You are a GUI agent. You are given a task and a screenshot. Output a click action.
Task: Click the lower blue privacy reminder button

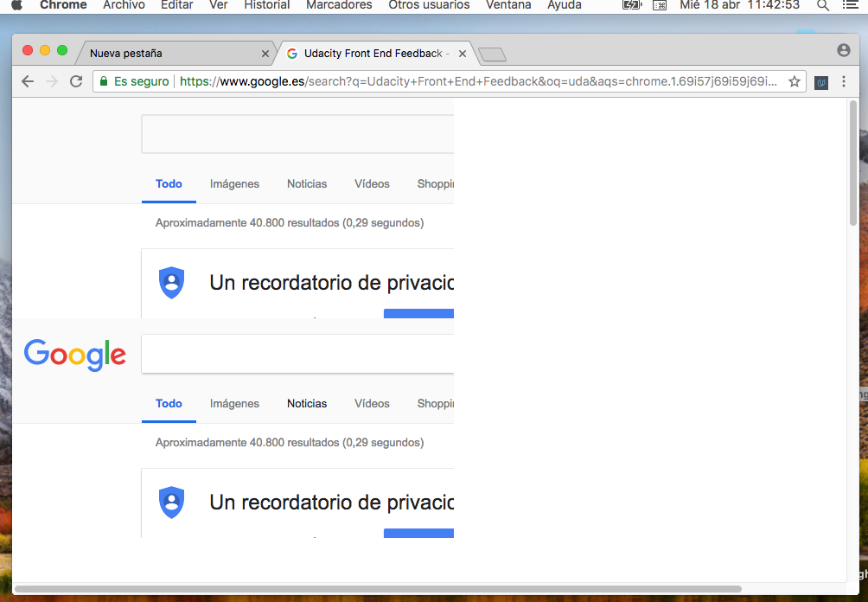tap(418, 534)
